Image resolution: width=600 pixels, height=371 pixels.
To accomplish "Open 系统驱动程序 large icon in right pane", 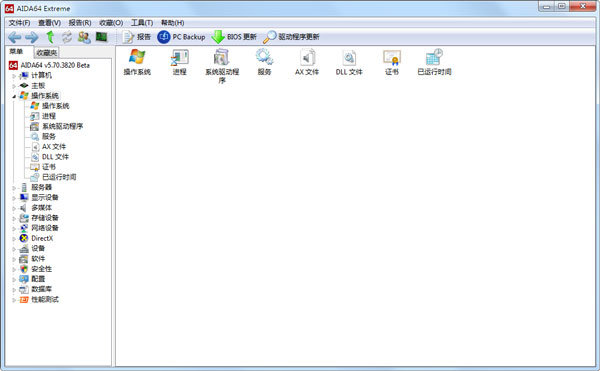I will (x=222, y=66).
